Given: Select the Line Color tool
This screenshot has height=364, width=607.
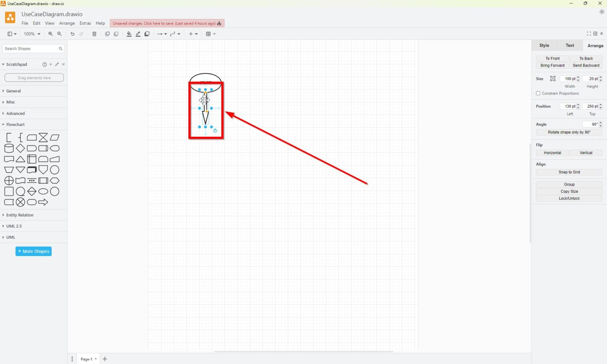Looking at the screenshot, I should [138, 34].
